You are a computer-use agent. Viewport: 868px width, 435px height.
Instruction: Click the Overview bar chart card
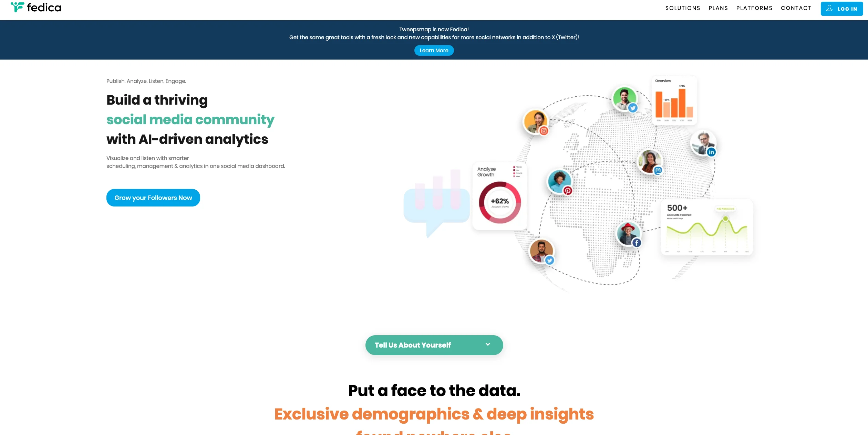674,100
